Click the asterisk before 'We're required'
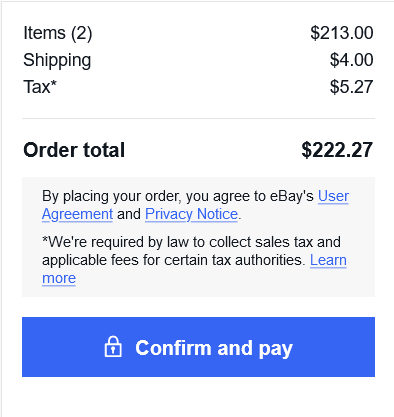 pos(45,239)
